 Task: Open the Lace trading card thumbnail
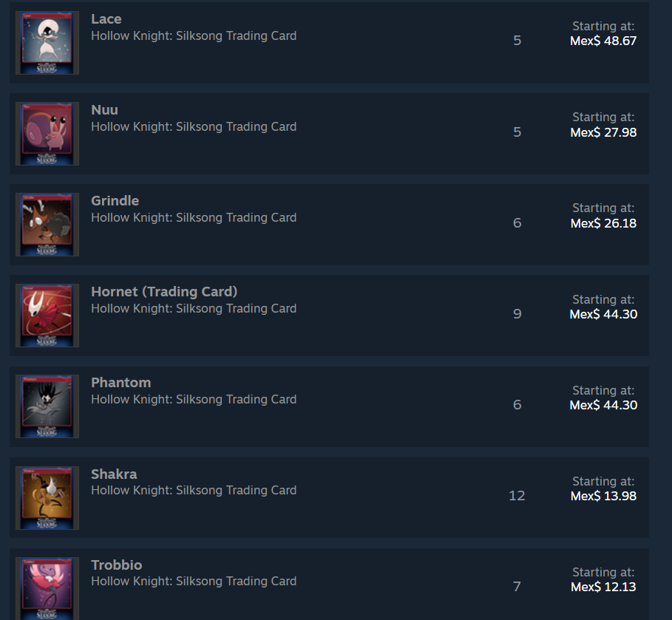tap(47, 43)
